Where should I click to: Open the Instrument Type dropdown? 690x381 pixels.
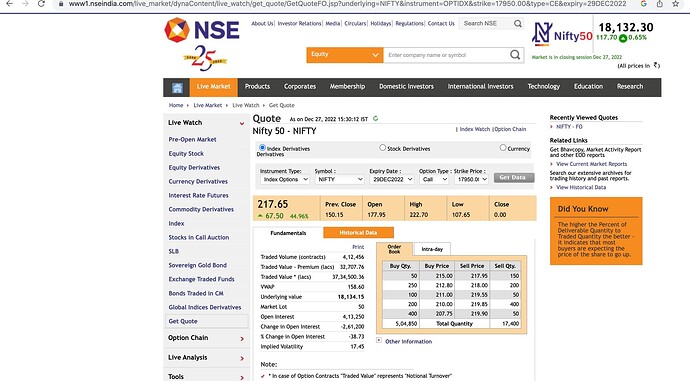(x=285, y=180)
